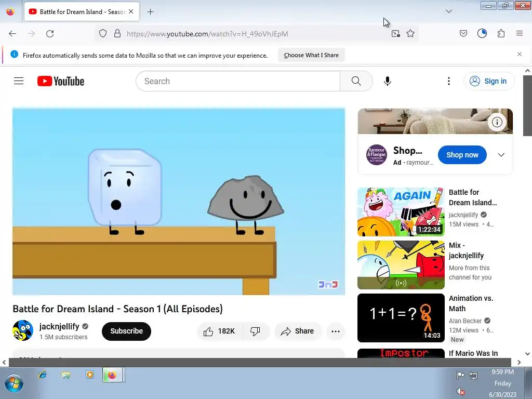Click the search magnifier button

click(x=356, y=81)
